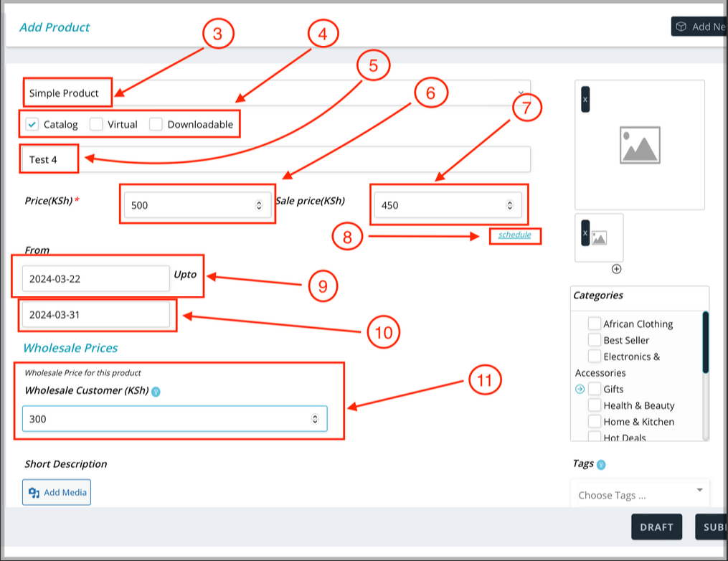
Task: Click the From date field 2024-03-22
Action: point(95,279)
